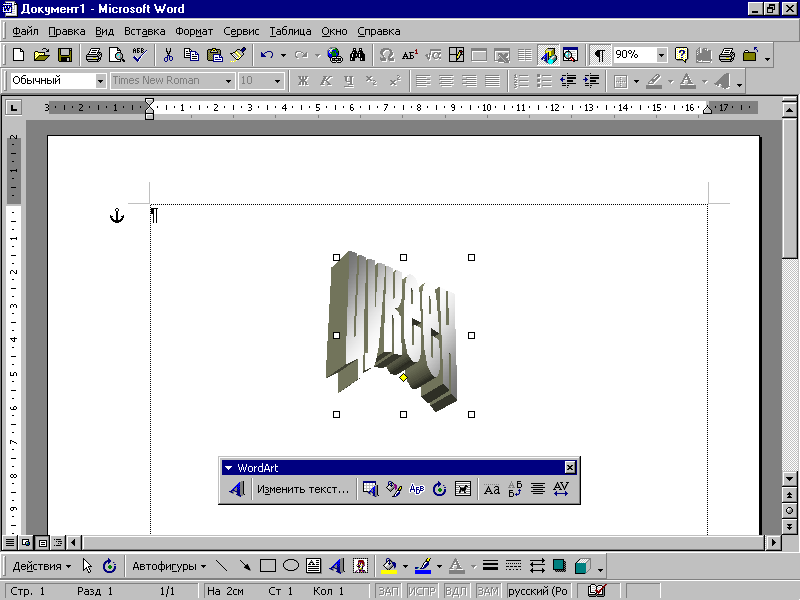Toggle the Drawing toolbar button
Image resolution: width=800 pixels, height=600 pixels.
[548, 55]
